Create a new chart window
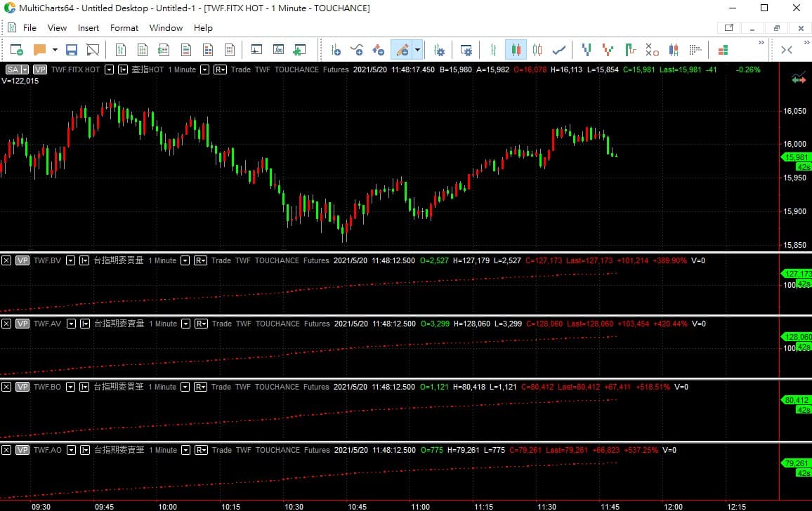Screen dimensions: 812x511 (17, 50)
